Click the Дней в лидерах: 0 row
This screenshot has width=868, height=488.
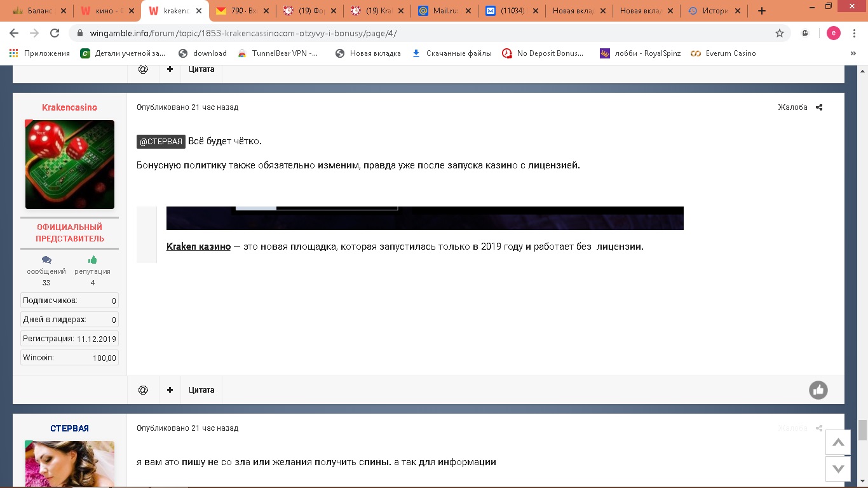(x=70, y=320)
